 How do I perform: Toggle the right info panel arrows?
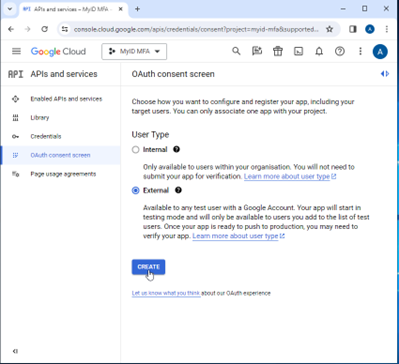(385, 74)
